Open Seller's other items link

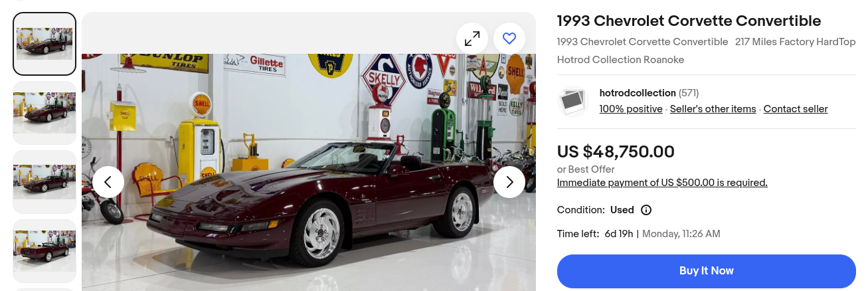(x=713, y=109)
